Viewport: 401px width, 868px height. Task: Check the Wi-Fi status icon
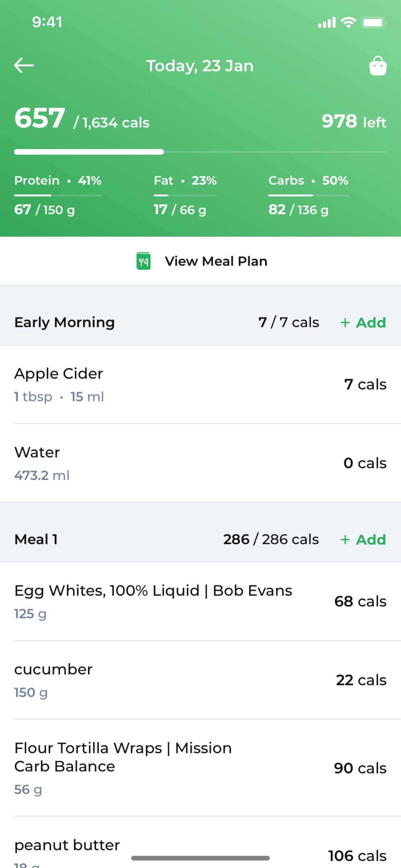(x=349, y=22)
